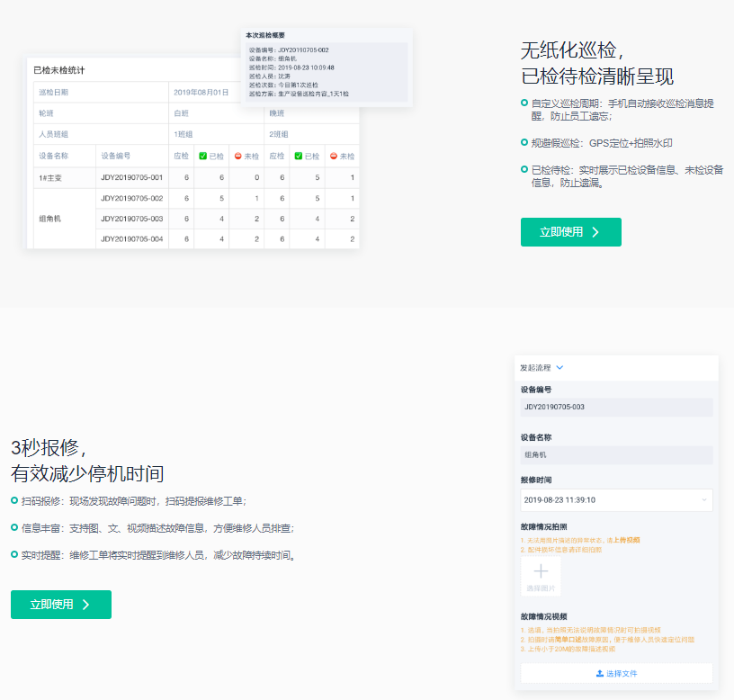Select the JDY20190705-001 cell in the table
Image resolution: width=734 pixels, height=700 pixels.
(x=131, y=177)
